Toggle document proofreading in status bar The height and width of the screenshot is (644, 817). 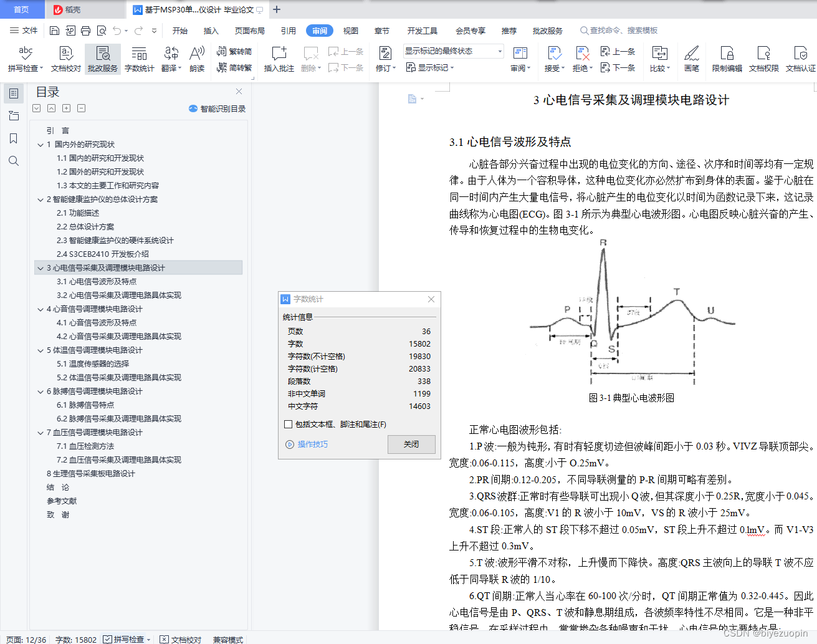pyautogui.click(x=181, y=640)
